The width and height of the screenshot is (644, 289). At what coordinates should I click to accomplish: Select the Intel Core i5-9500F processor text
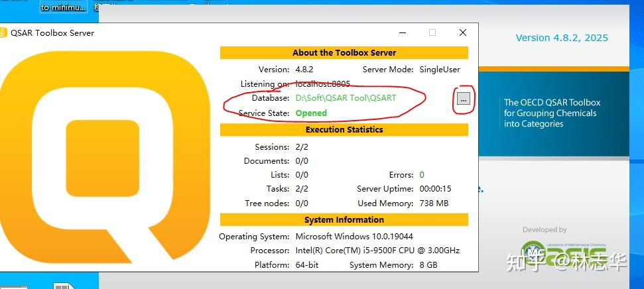pyautogui.click(x=377, y=251)
